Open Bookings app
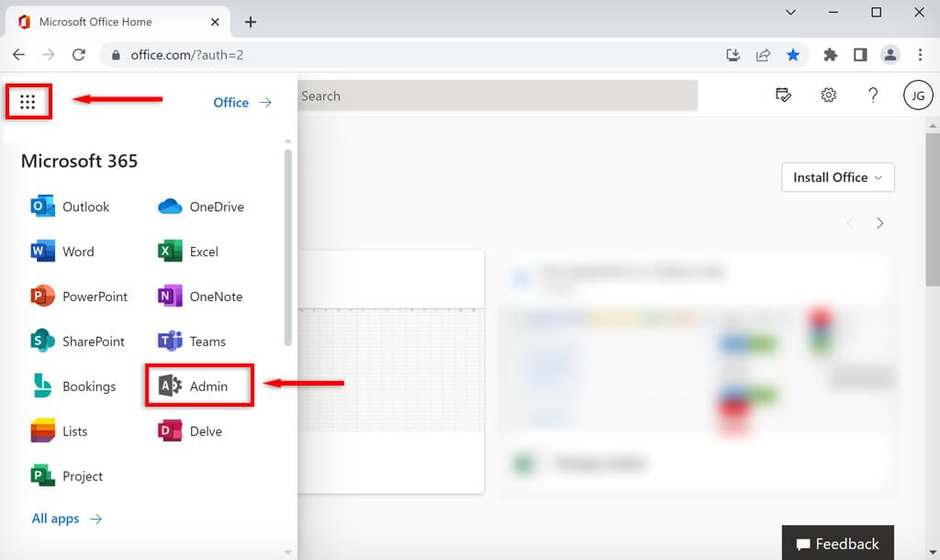 pyautogui.click(x=73, y=386)
